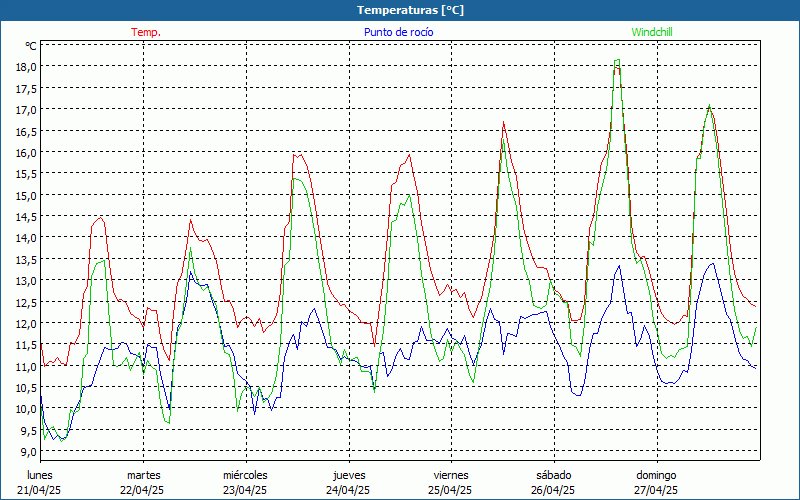Click the domingo day label
This screenshot has width=800, height=500.
point(655,475)
